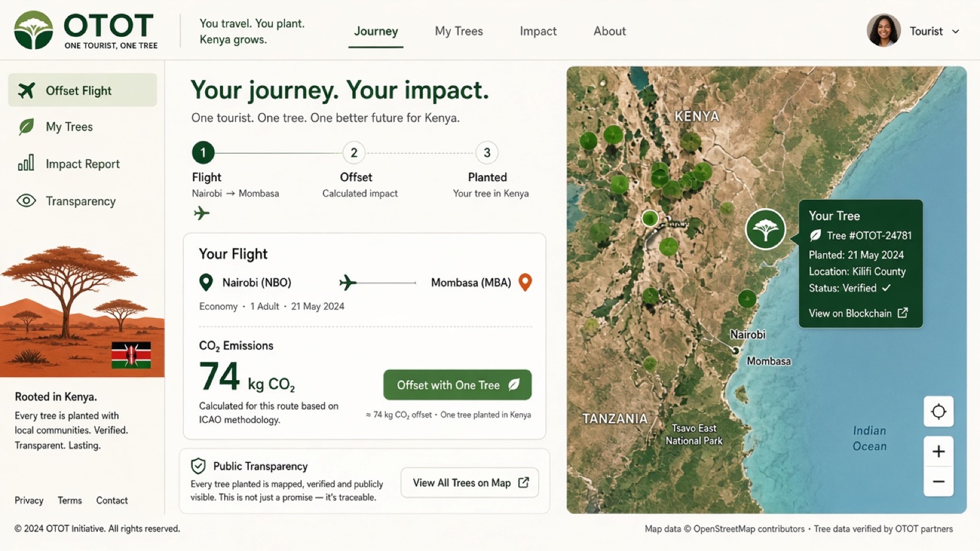980x551 pixels.
Task: Open View All Trees on Map
Action: [470, 482]
